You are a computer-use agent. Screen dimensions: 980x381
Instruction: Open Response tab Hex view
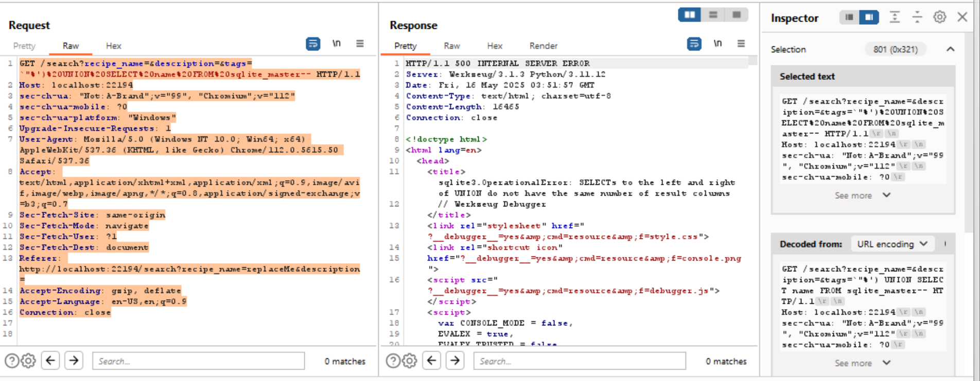495,46
